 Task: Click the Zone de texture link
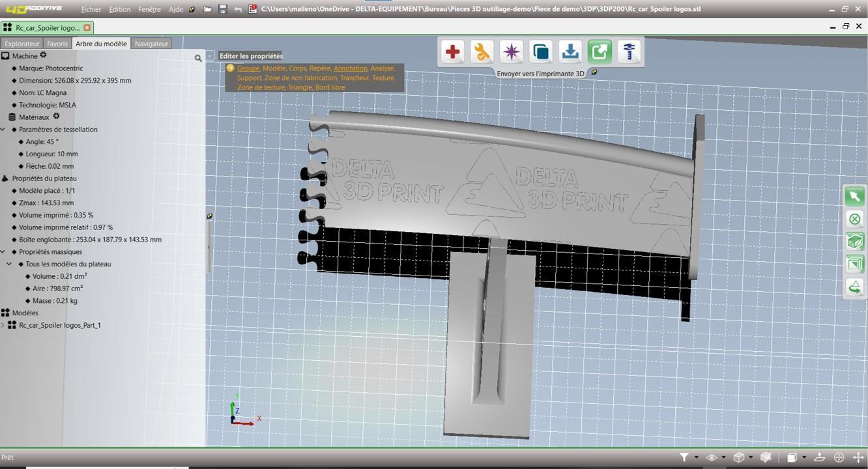[261, 87]
